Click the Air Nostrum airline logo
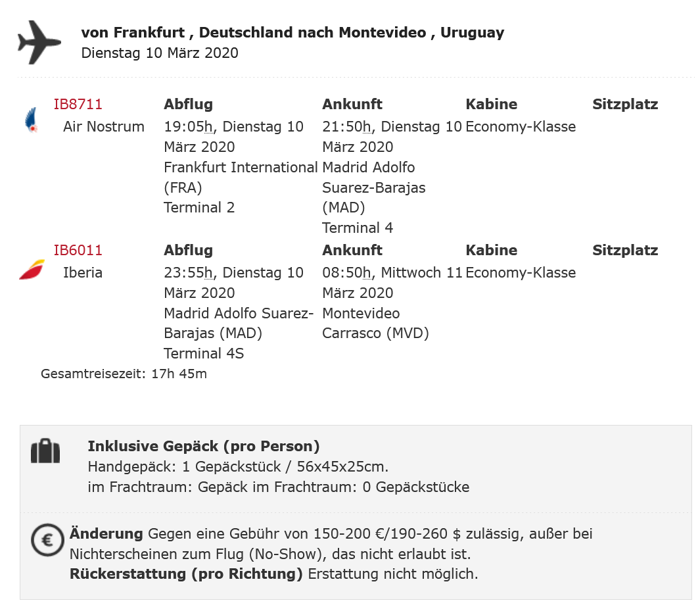Image resolution: width=700 pixels, height=613 pixels. click(31, 121)
